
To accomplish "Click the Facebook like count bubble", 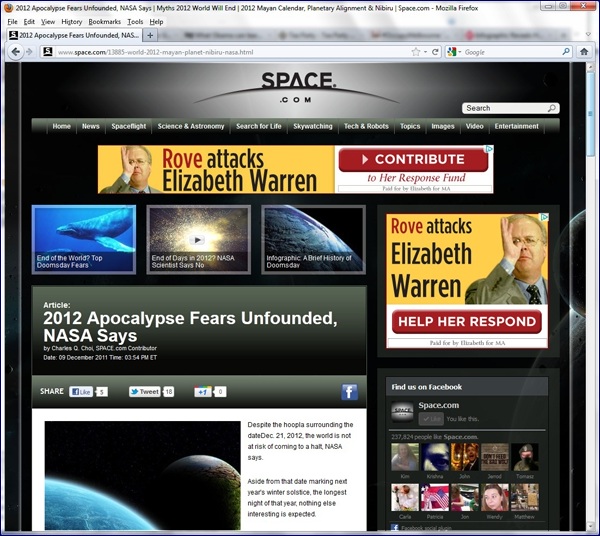I will pyautogui.click(x=101, y=392).
